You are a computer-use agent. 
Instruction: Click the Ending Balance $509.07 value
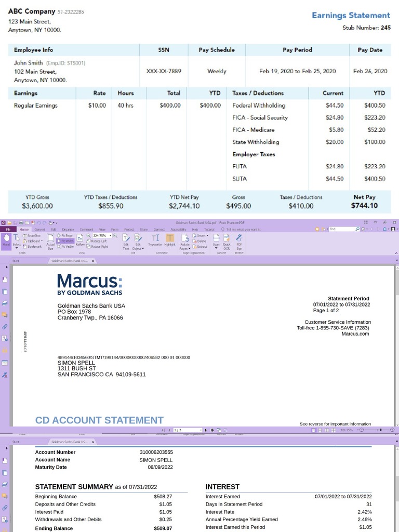click(x=163, y=528)
